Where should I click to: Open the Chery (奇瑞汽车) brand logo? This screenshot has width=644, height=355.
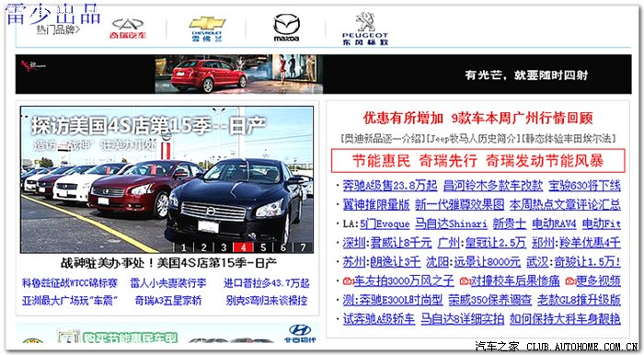pyautogui.click(x=128, y=29)
